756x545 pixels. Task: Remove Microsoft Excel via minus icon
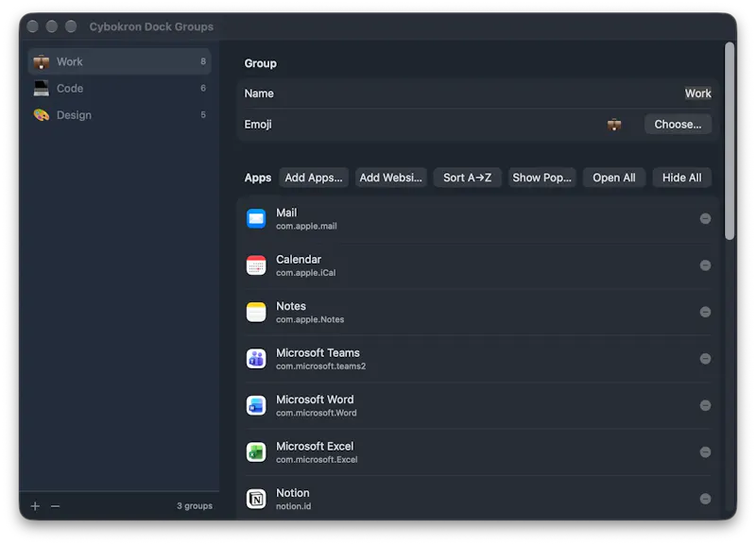[705, 452]
